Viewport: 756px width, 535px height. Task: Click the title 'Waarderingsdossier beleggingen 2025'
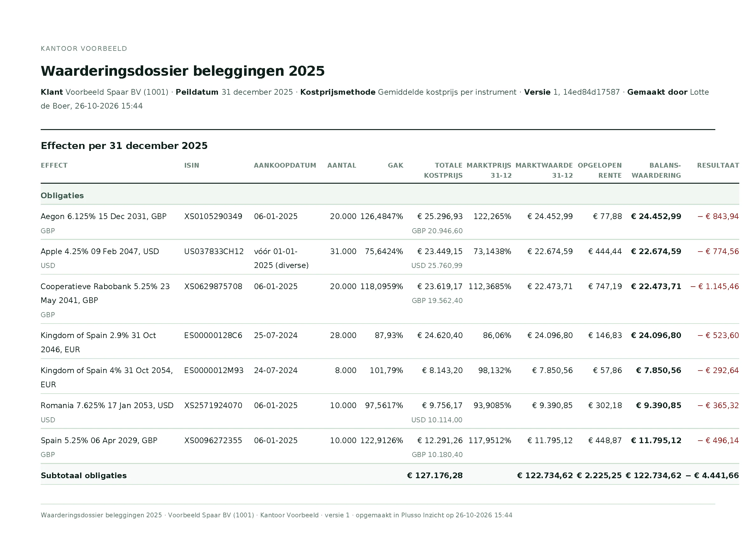coord(182,71)
